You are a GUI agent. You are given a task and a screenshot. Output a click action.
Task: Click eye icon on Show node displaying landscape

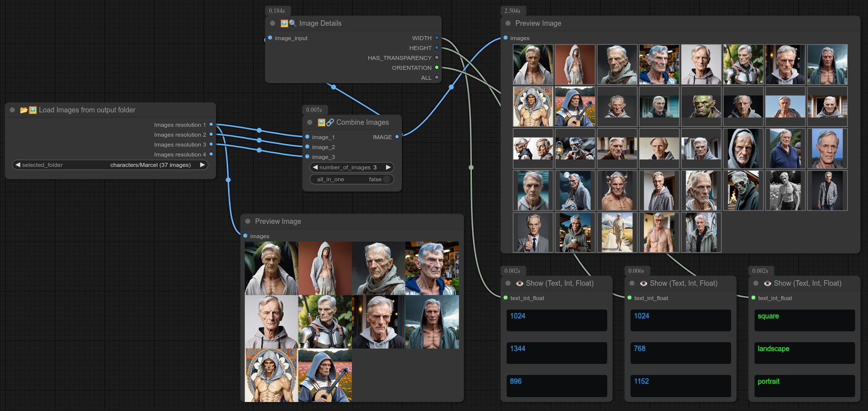[x=767, y=283]
